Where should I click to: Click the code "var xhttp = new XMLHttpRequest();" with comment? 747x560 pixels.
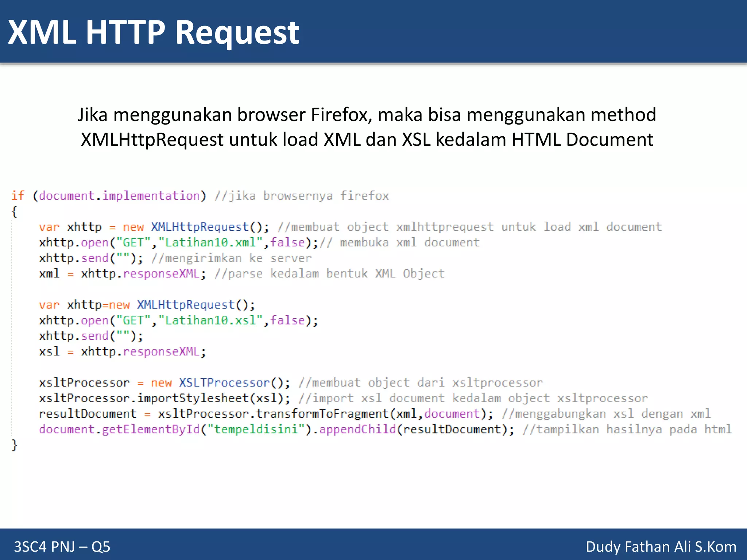[x=350, y=227]
